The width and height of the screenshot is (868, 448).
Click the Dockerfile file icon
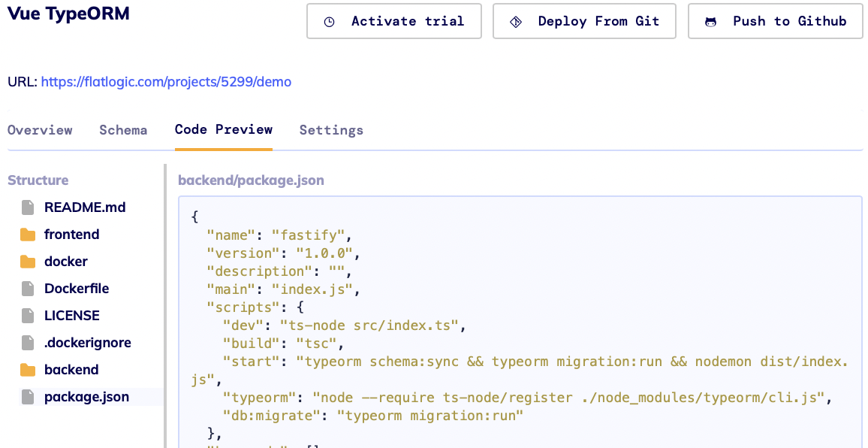point(28,289)
